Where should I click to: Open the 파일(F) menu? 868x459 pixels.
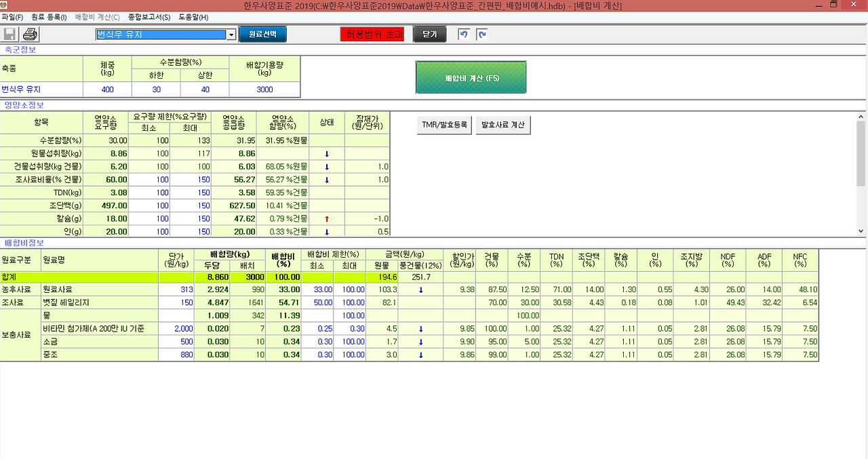pyautogui.click(x=12, y=17)
